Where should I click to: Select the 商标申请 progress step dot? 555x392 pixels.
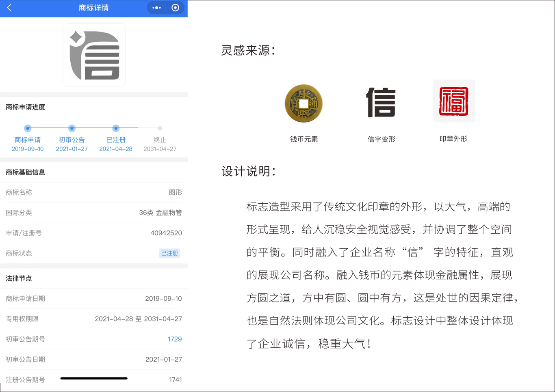point(28,128)
